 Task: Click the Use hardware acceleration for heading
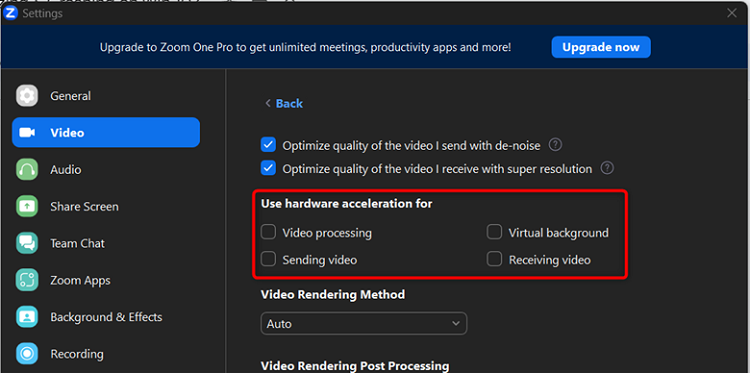346,204
